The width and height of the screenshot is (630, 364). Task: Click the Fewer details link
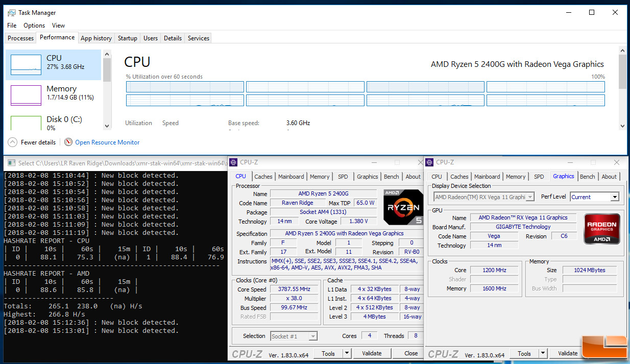[x=38, y=142]
